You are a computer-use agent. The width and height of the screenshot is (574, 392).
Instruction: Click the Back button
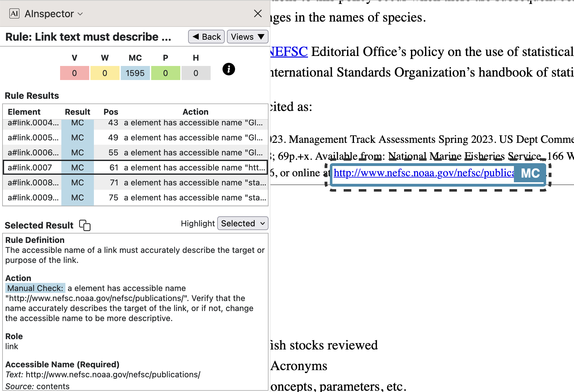click(206, 37)
